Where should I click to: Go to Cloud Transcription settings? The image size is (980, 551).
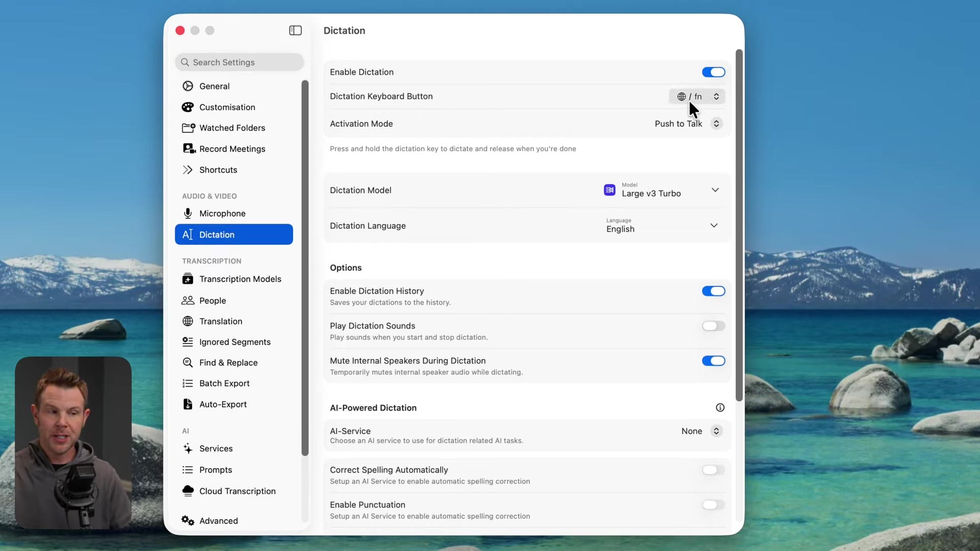pos(234,491)
